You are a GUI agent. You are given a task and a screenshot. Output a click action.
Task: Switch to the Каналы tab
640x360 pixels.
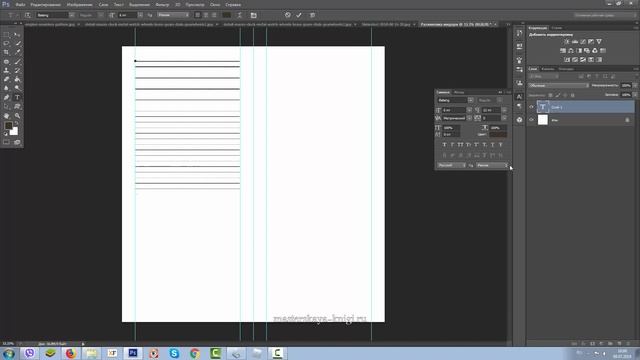[548, 69]
